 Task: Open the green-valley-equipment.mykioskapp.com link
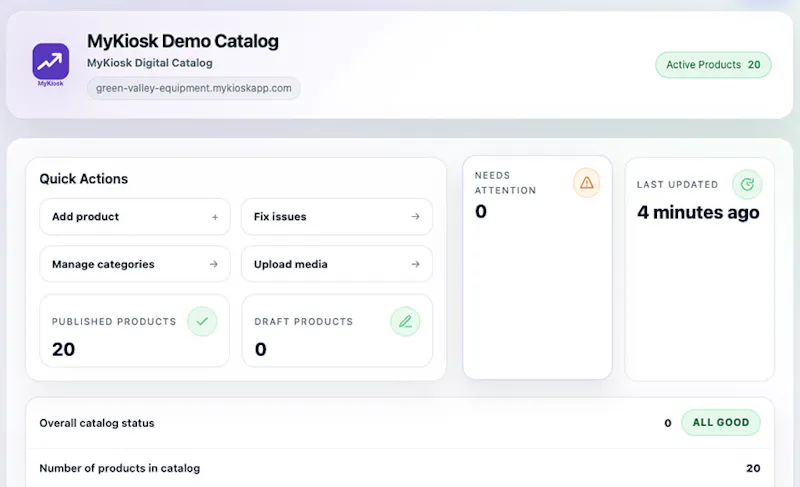pyautogui.click(x=193, y=88)
